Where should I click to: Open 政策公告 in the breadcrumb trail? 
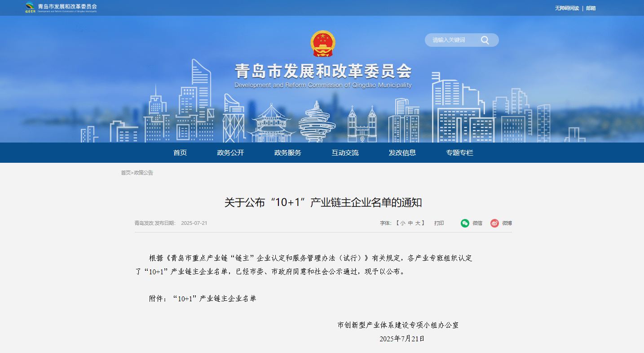(143, 173)
